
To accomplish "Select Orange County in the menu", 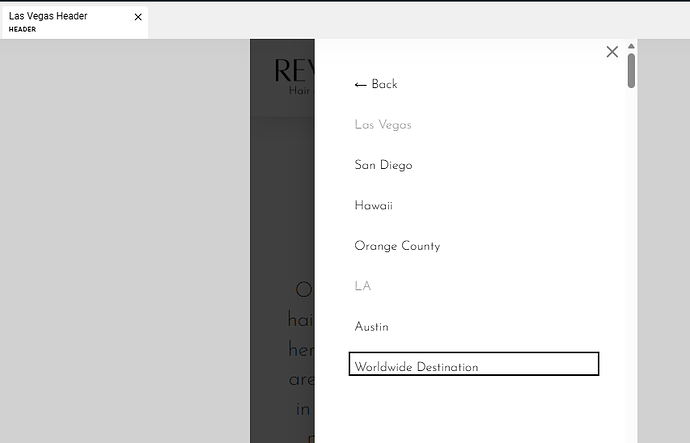I will pyautogui.click(x=396, y=246).
